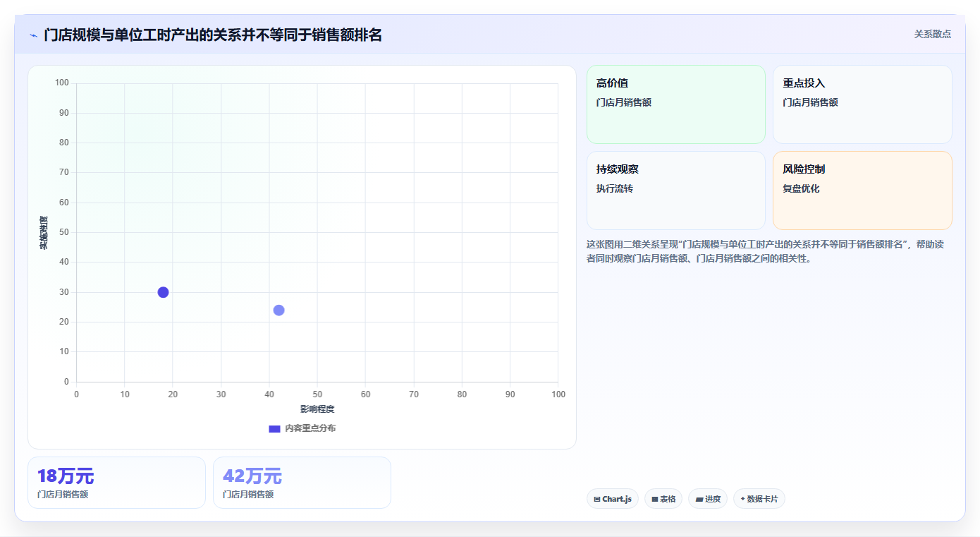Open the 风险控制 quadrant card
Viewport: 980px width, 537px height.
click(862, 191)
